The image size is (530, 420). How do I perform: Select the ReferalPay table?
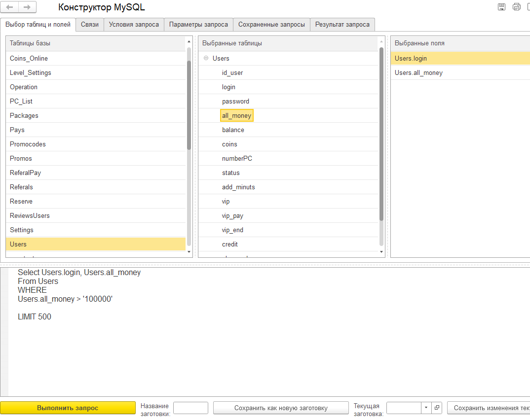point(96,173)
